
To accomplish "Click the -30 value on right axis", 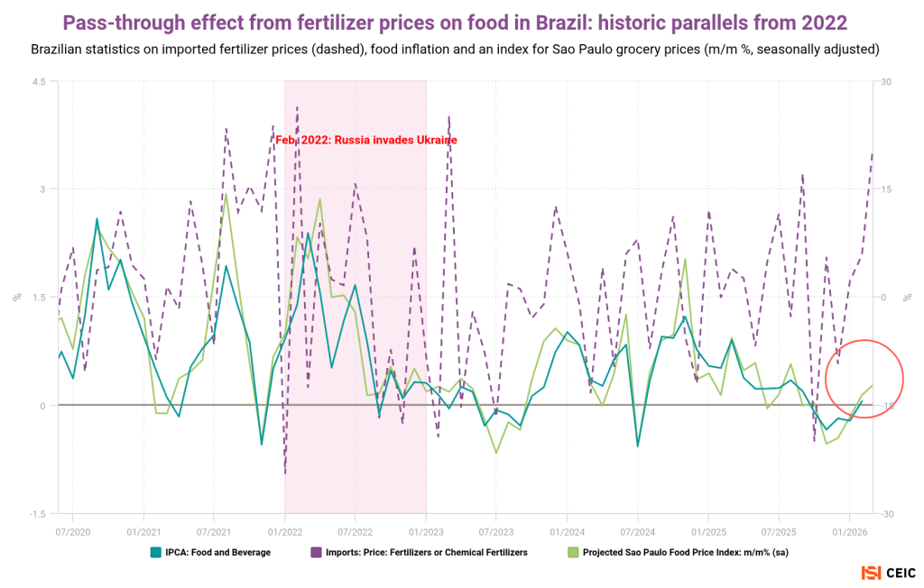I will pos(887,513).
